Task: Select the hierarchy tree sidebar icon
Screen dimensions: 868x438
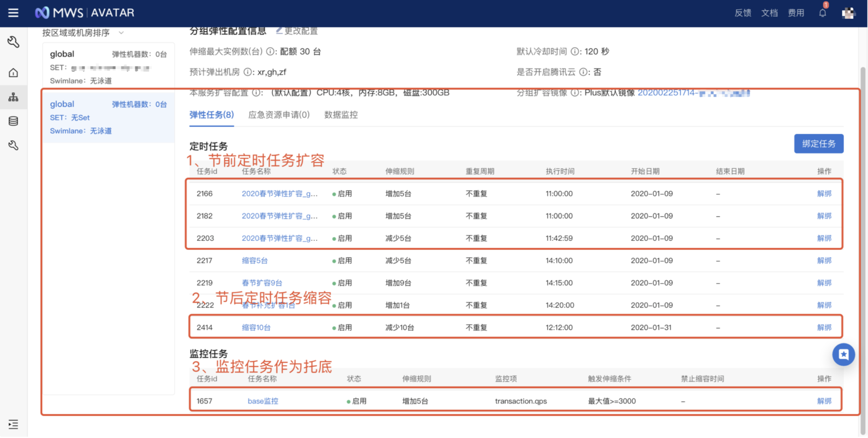Action: coord(13,97)
